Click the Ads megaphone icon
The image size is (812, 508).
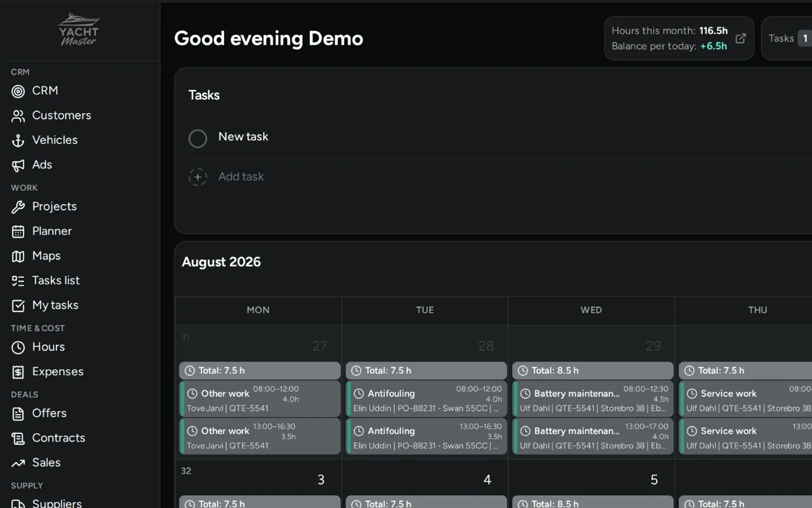point(18,166)
